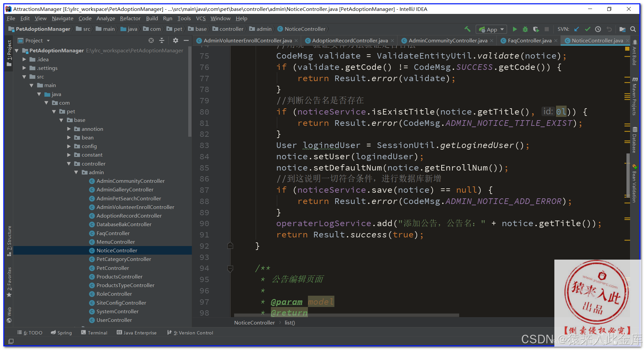Toggle code folding marker at line 94
The height and width of the screenshot is (350, 644).
231,269
